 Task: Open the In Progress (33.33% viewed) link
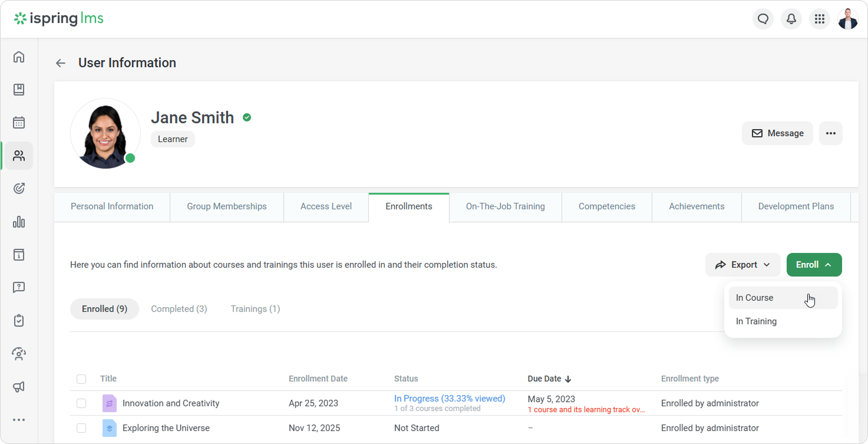(449, 399)
